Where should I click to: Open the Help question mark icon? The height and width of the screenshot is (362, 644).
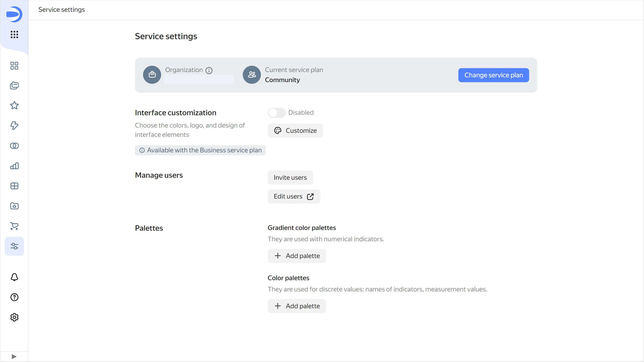point(14,297)
